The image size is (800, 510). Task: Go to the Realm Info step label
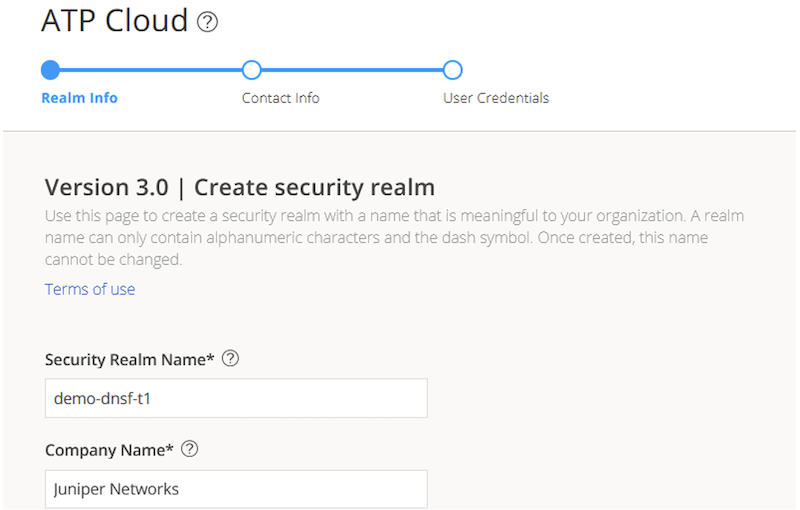coord(79,98)
